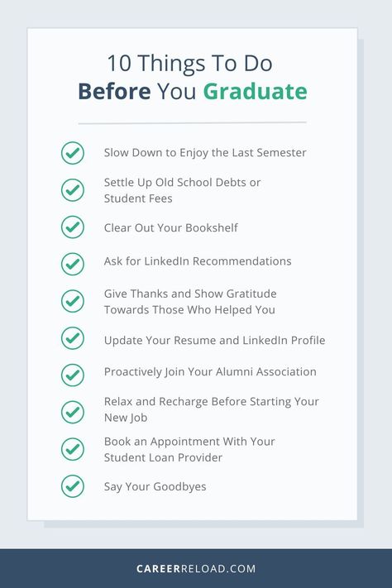The image size is (392, 588).
Task: Click checkmark next to Settle Up Old School Debts
Action: pyautogui.click(x=73, y=190)
